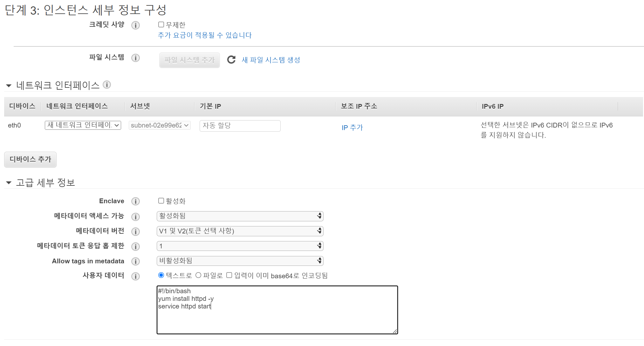
Task: Click info icon beside 파일 시스템 label
Action: [x=135, y=58]
